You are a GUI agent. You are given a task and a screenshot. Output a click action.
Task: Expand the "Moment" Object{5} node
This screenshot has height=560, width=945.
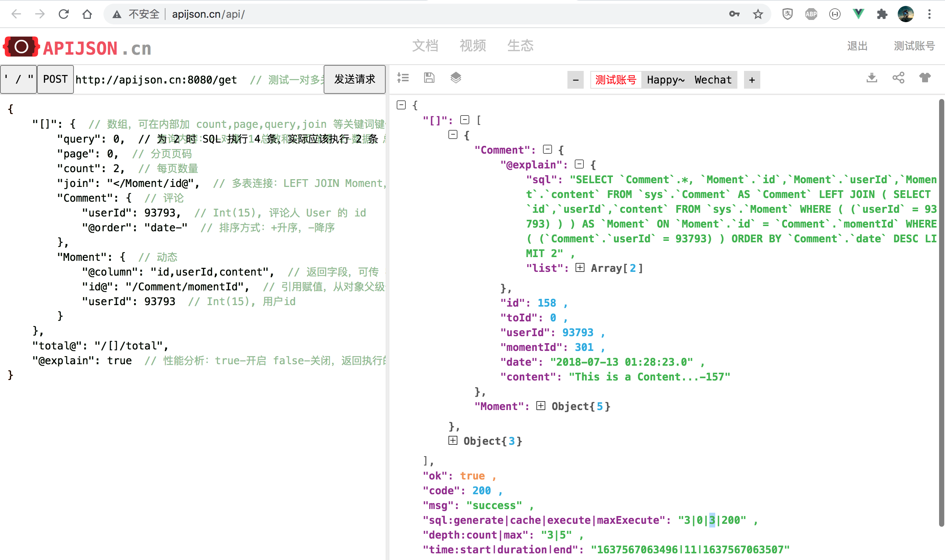tap(541, 406)
